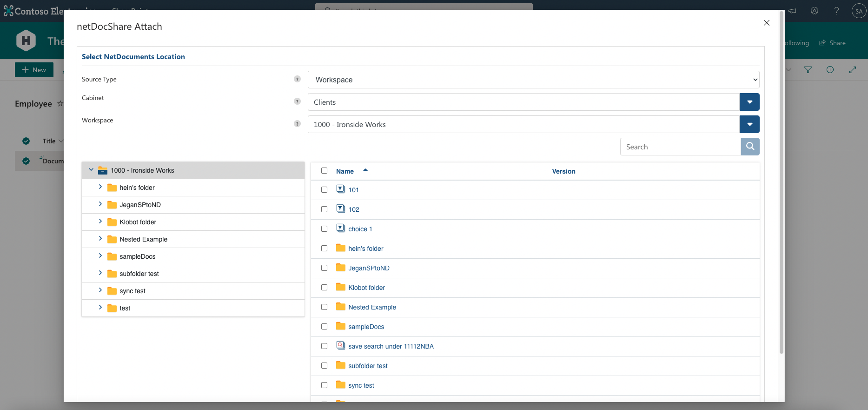Click saved search icon for 11112NBA
Image resolution: width=868 pixels, height=410 pixels.
point(341,346)
